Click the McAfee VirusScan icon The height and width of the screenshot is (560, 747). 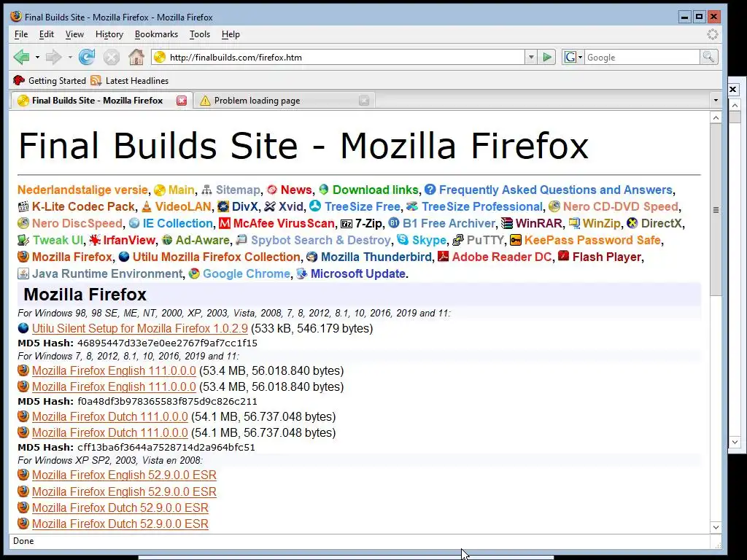[225, 223]
